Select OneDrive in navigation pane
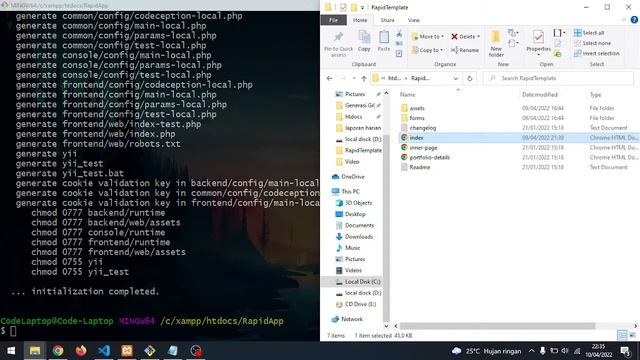Viewport: 640px width, 360px height. pyautogui.click(x=353, y=177)
